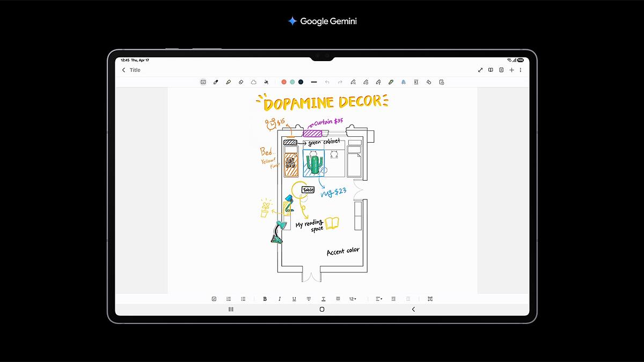644x362 pixels.
Task: Add a new page with plus button
Action: coord(511,70)
